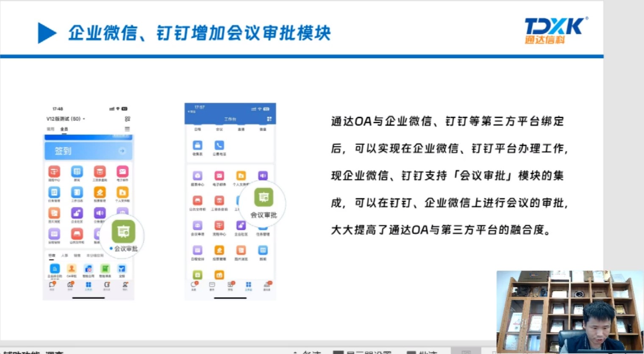644x354 pixels.
Task: Tap 工资条查询 icon in 工作台 phone
Action: [219, 201]
